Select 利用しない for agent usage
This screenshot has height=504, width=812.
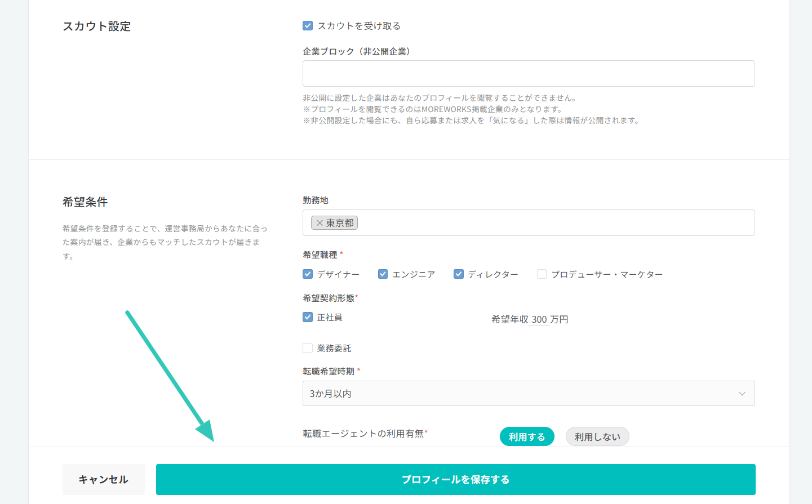coord(597,436)
